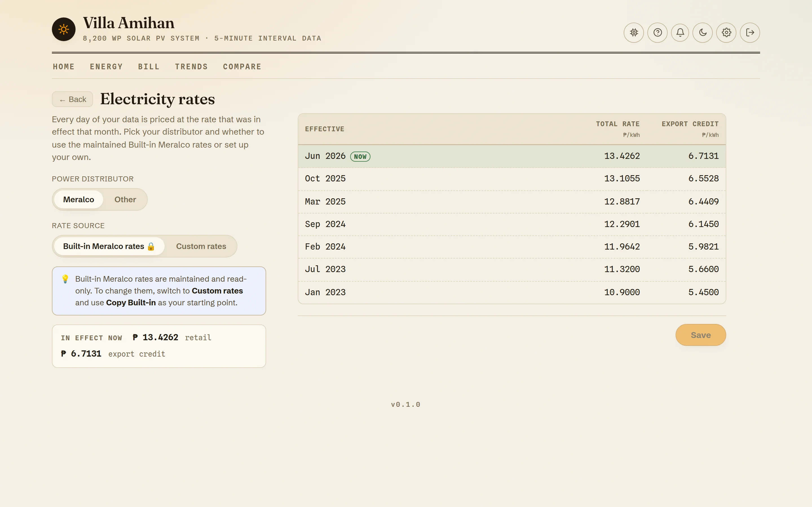812x507 pixels.
Task: Select Other power distributor option
Action: click(125, 199)
